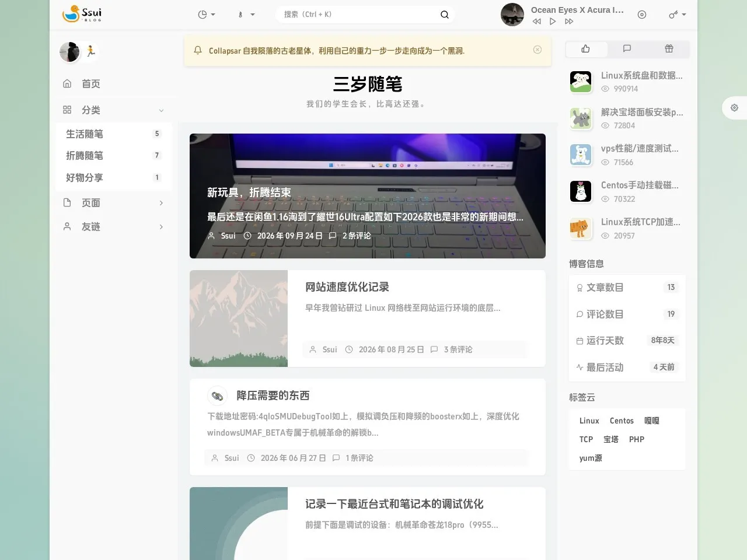Click the magnifier search icon

click(x=445, y=15)
